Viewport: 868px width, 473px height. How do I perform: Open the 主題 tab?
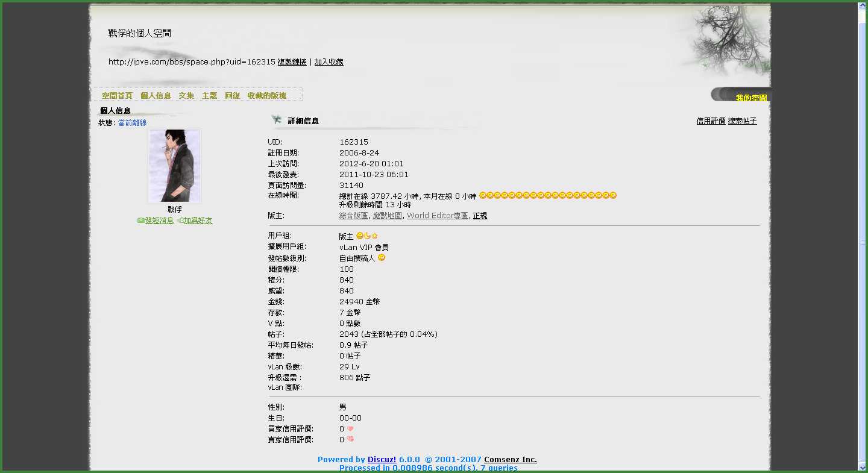click(209, 96)
